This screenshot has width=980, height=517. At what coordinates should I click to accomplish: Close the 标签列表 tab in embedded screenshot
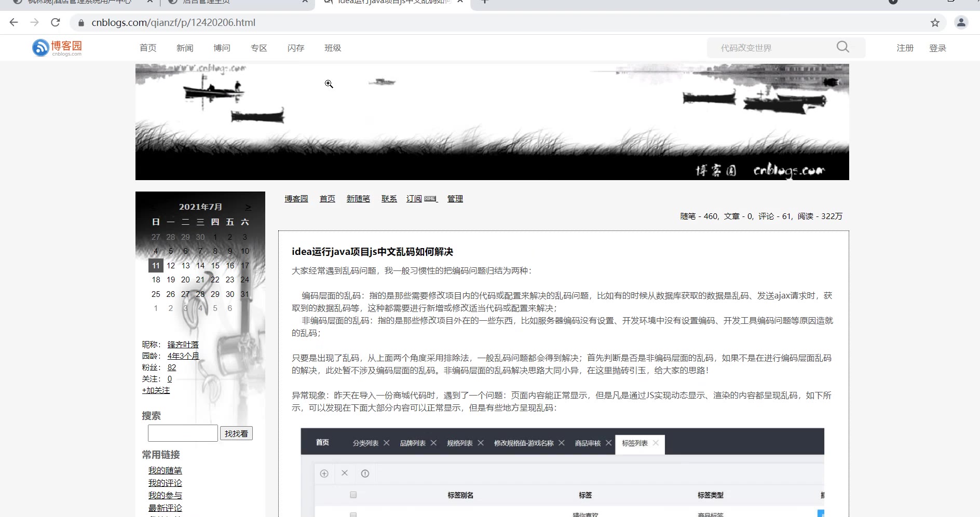[x=656, y=443]
